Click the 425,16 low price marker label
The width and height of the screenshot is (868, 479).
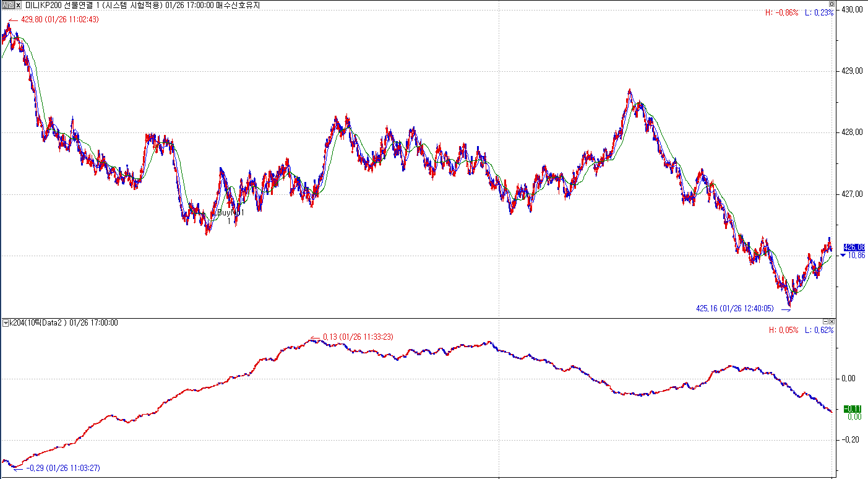734,308
